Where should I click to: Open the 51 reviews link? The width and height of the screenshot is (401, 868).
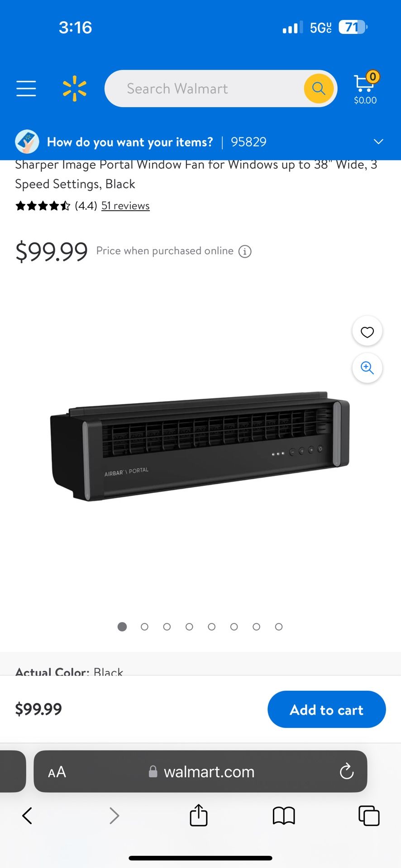[125, 206]
